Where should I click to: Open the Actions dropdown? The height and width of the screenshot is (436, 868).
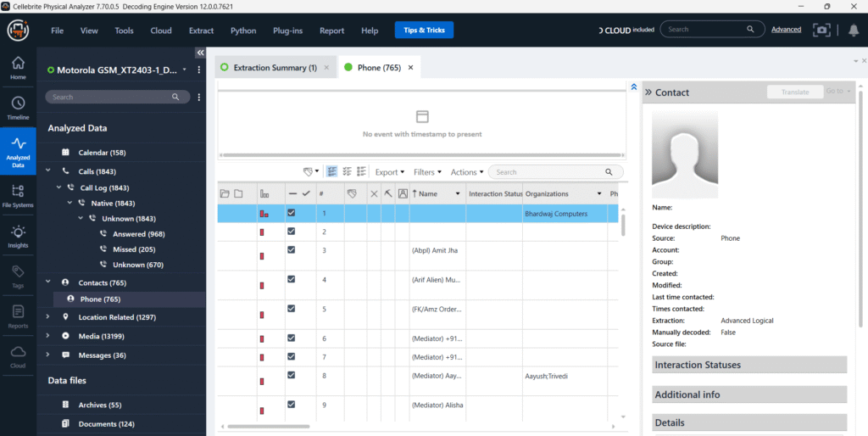[467, 172]
